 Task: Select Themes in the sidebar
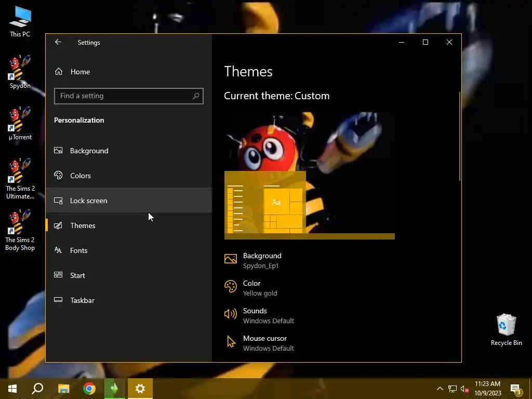[129, 225]
